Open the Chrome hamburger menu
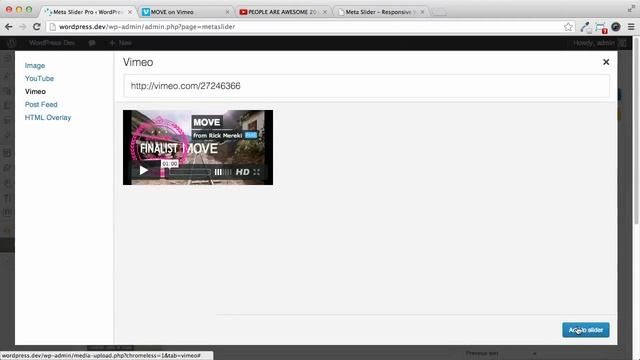Image resolution: width=640 pixels, height=360 pixels. [x=631, y=27]
